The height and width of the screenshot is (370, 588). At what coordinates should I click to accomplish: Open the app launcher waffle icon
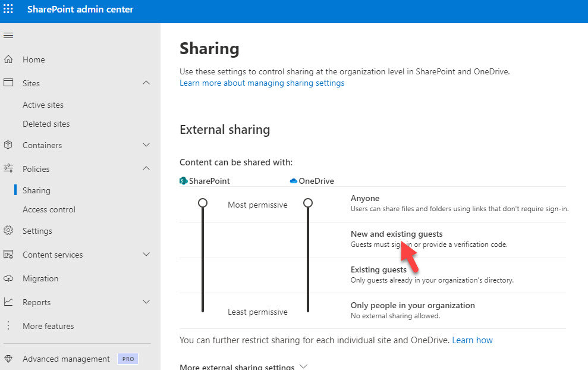tap(8, 9)
